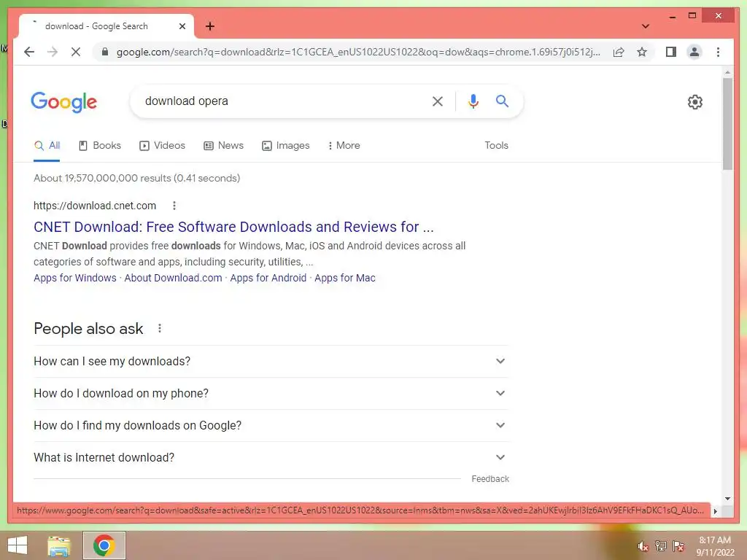Switch to the Books tab
Screen dimensions: 747x560
pos(99,146)
